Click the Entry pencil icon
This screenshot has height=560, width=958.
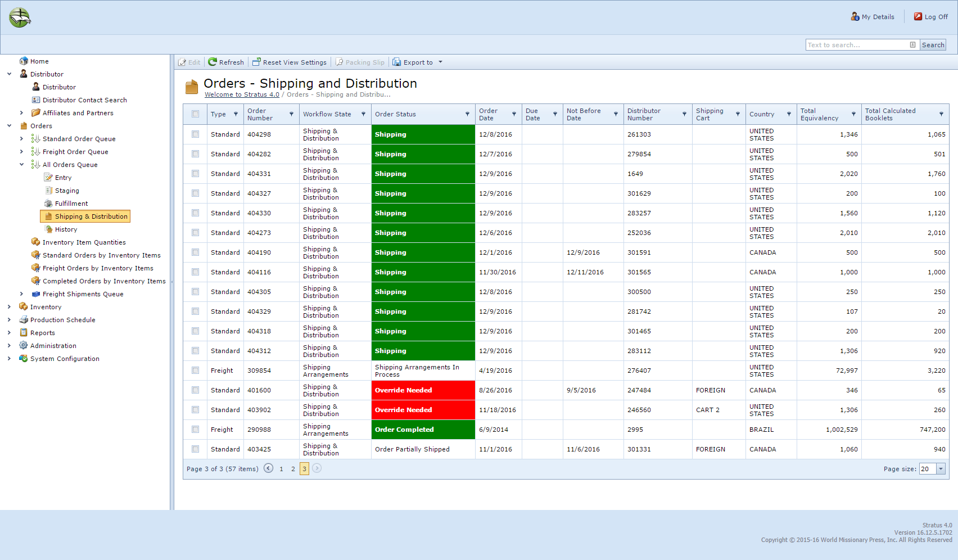(x=48, y=177)
